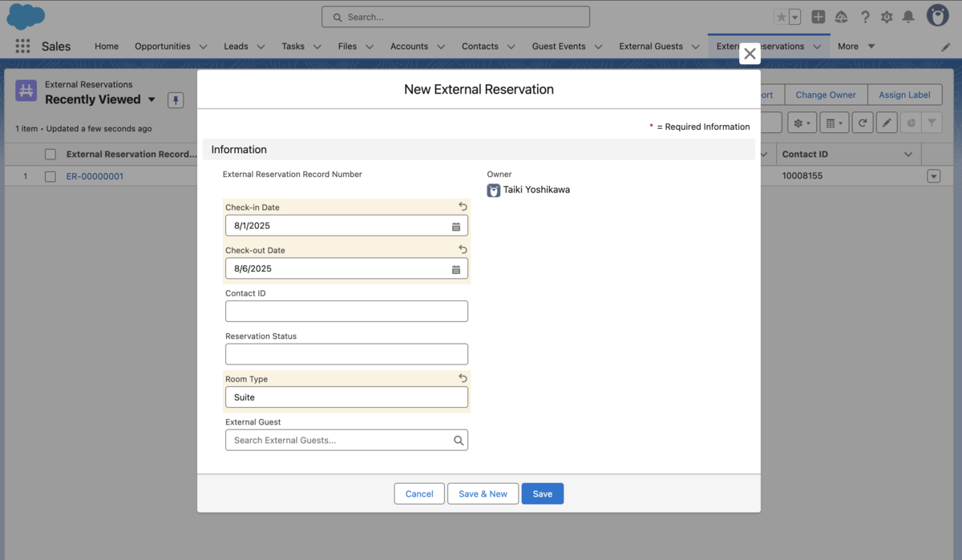
Task: Click the Contact ID input field
Action: 346,312
